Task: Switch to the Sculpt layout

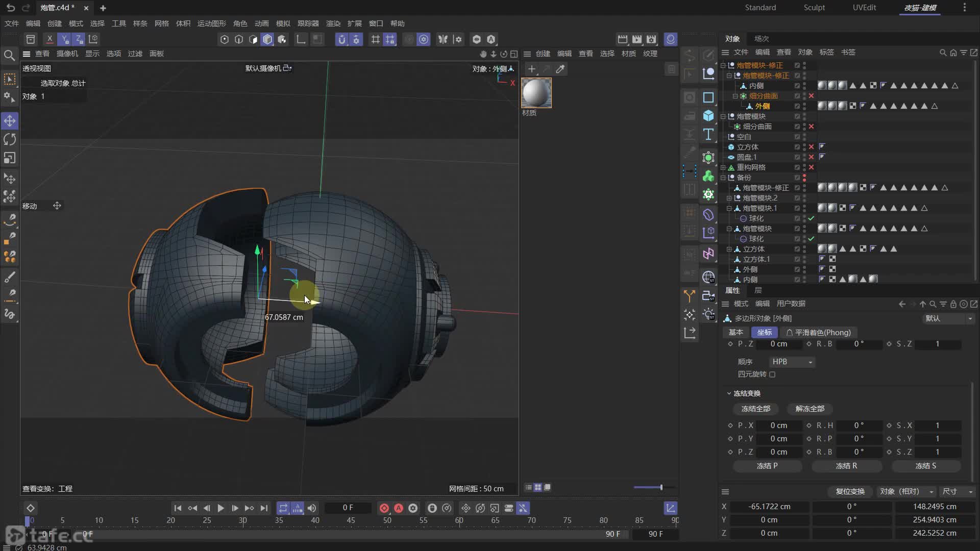Action: [x=814, y=8]
